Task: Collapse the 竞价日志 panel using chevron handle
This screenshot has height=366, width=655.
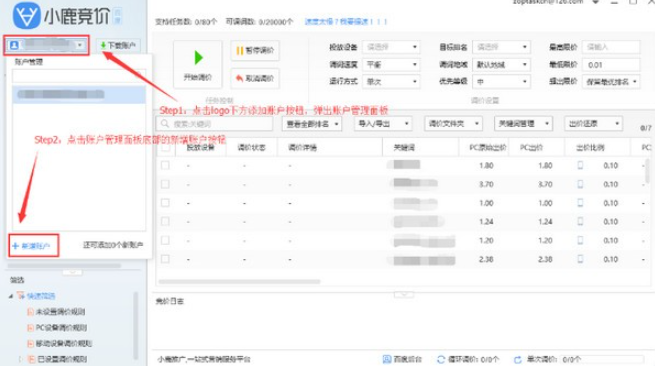Action: point(404,295)
